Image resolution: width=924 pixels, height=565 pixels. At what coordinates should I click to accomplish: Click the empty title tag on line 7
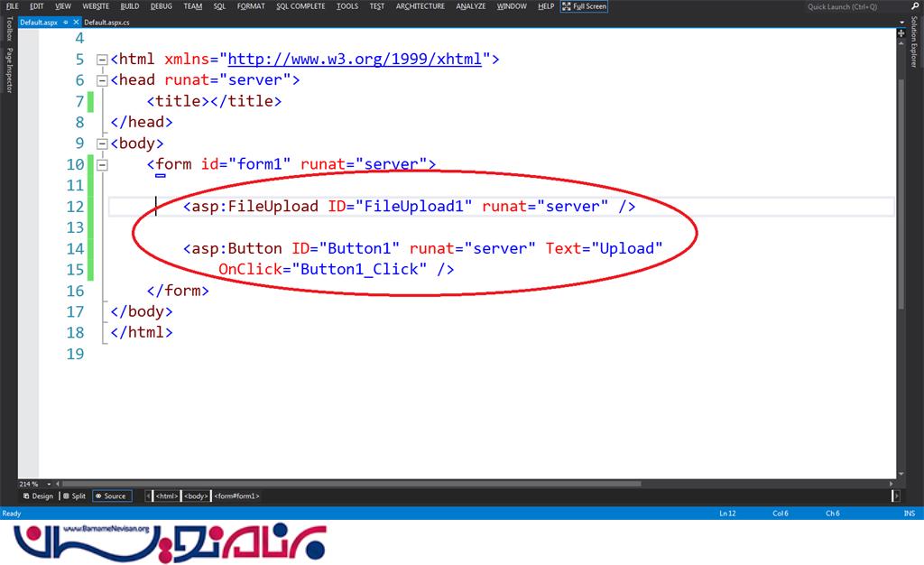click(214, 101)
